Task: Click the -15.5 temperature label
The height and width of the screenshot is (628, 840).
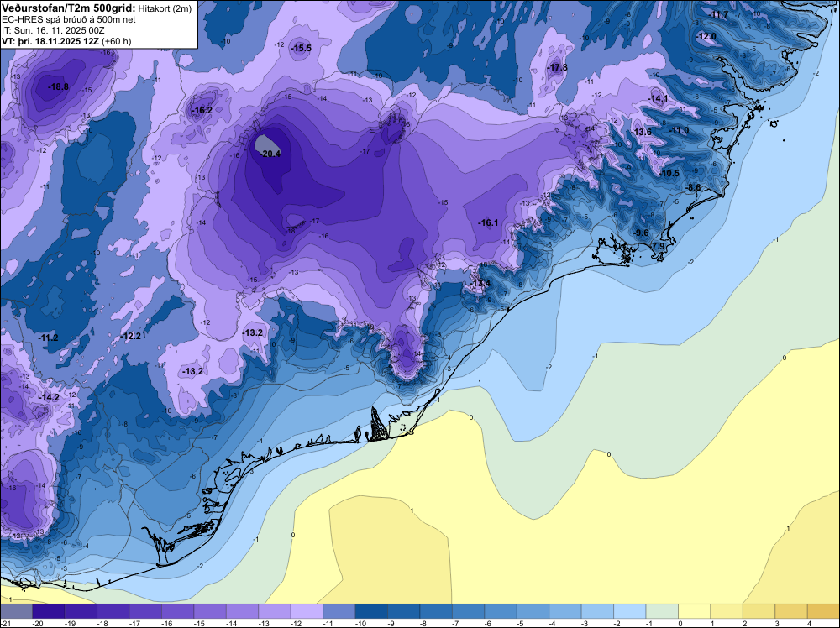Action: [x=301, y=48]
